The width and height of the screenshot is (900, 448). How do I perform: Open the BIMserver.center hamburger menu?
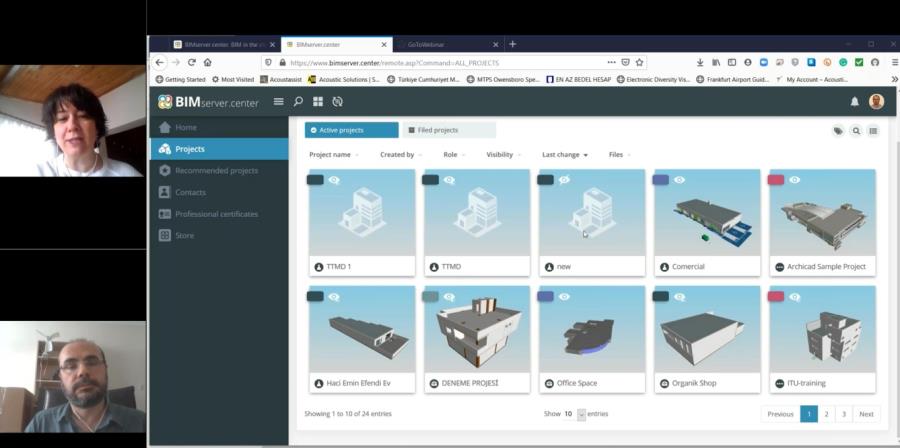[x=278, y=102]
